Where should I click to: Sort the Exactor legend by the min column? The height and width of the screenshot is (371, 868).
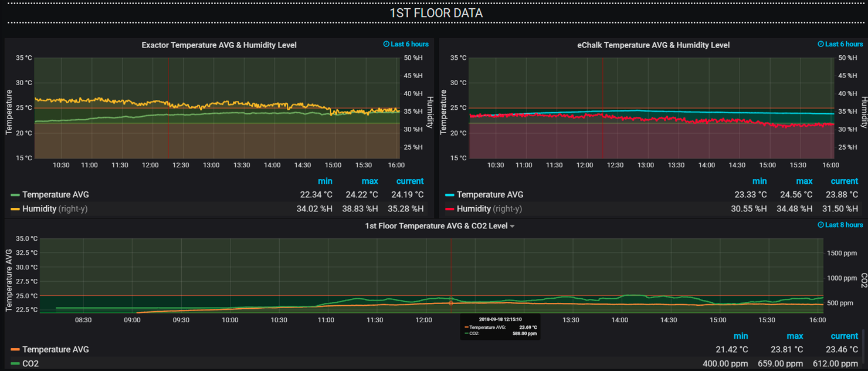325,181
